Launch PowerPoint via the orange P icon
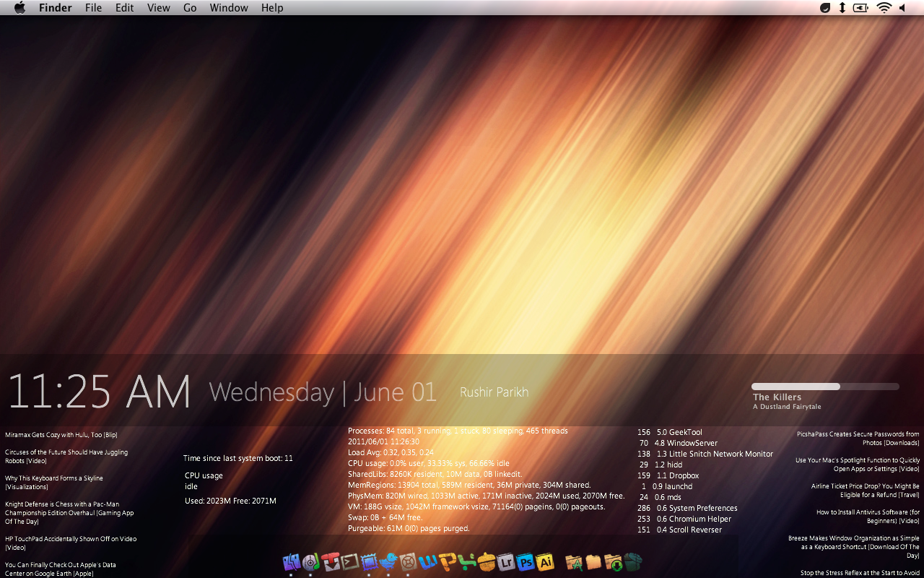The width and height of the screenshot is (924, 578). 448,561
